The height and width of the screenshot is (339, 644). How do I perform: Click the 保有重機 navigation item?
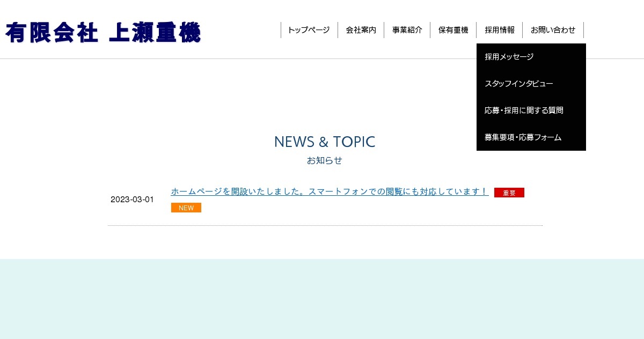(x=453, y=30)
